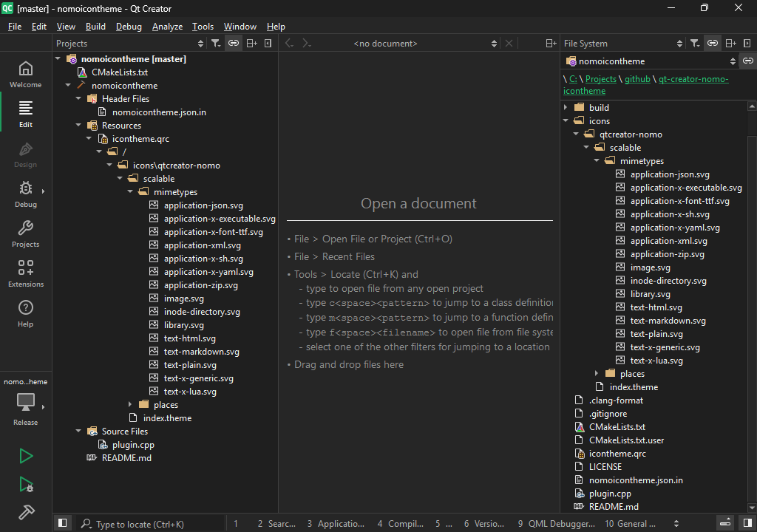Open the Compile Output pane
The image size is (757, 532).
pos(401,523)
